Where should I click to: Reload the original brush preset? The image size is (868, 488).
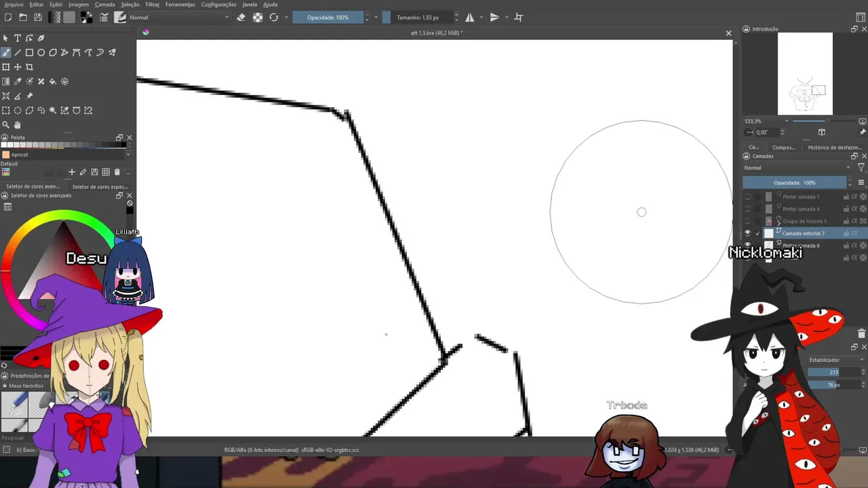click(x=274, y=18)
